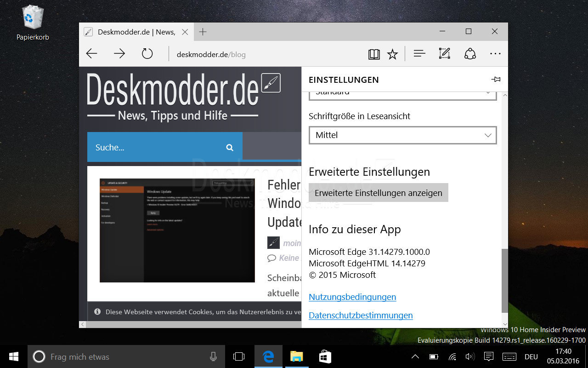This screenshot has width=588, height=368.
Task: Click the DEU input language indicator
Action: point(531,356)
